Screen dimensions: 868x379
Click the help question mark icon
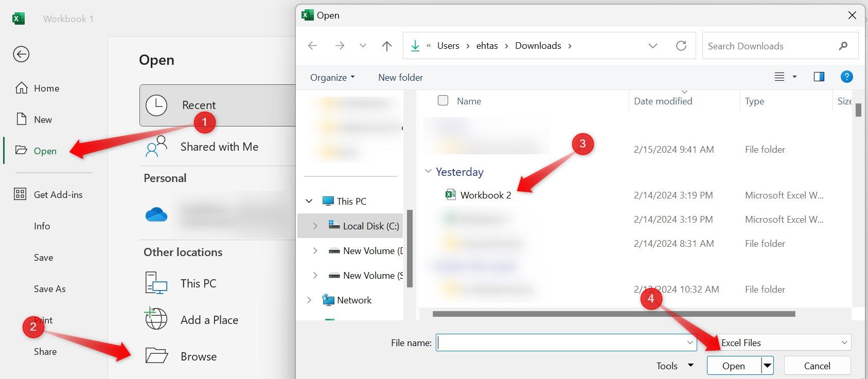click(x=846, y=77)
